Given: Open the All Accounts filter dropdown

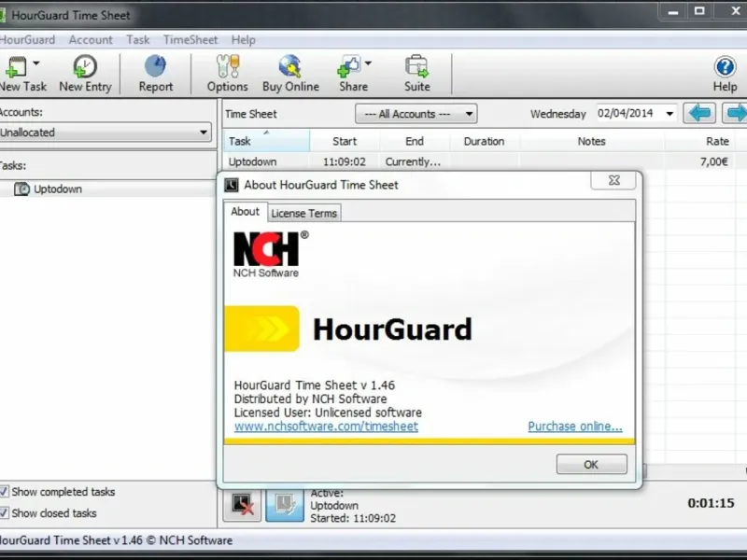Looking at the screenshot, I should tap(416, 114).
